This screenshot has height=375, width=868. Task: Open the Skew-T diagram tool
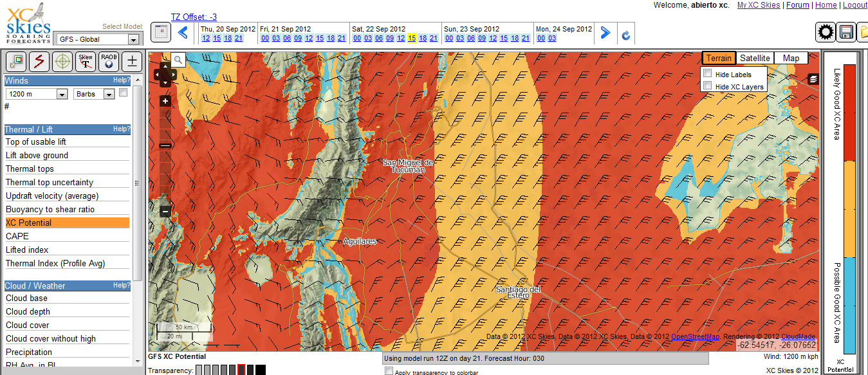point(85,62)
